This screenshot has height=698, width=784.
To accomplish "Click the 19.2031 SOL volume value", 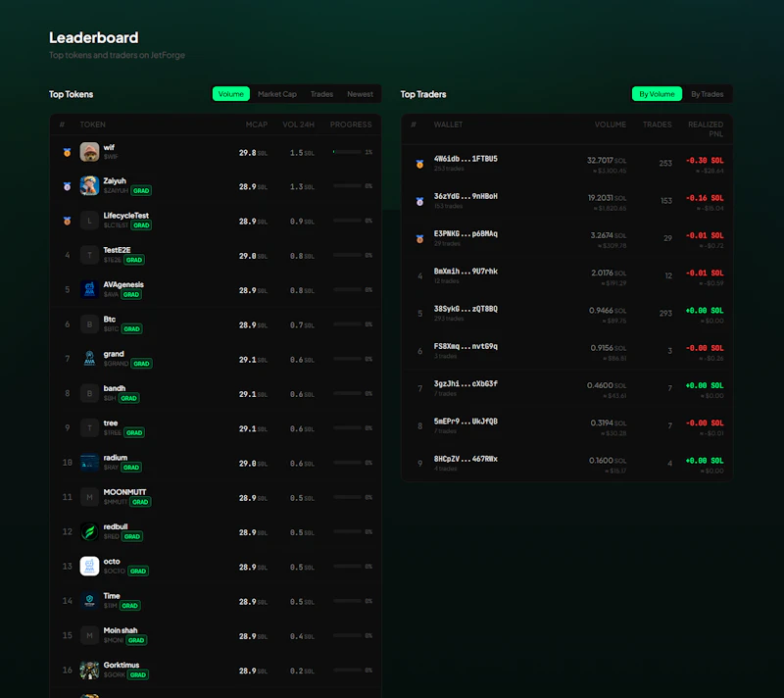I will [607, 197].
